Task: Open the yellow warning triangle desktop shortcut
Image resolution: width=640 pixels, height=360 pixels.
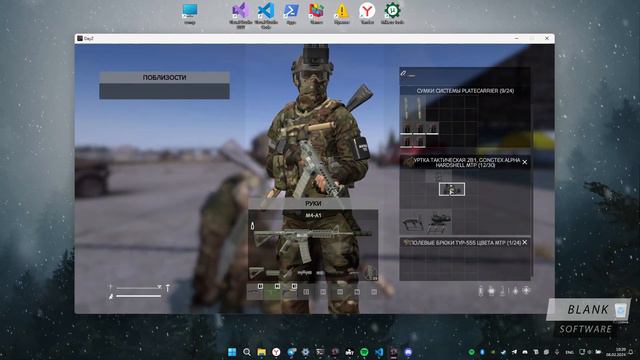Action: click(342, 12)
